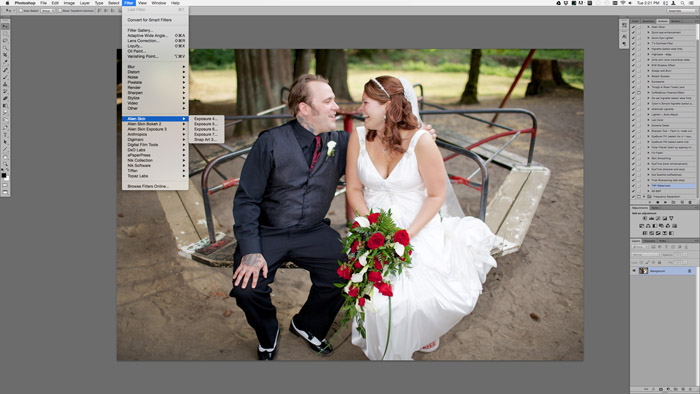
Task: Select the Lasso tool
Action: pyautogui.click(x=5, y=40)
